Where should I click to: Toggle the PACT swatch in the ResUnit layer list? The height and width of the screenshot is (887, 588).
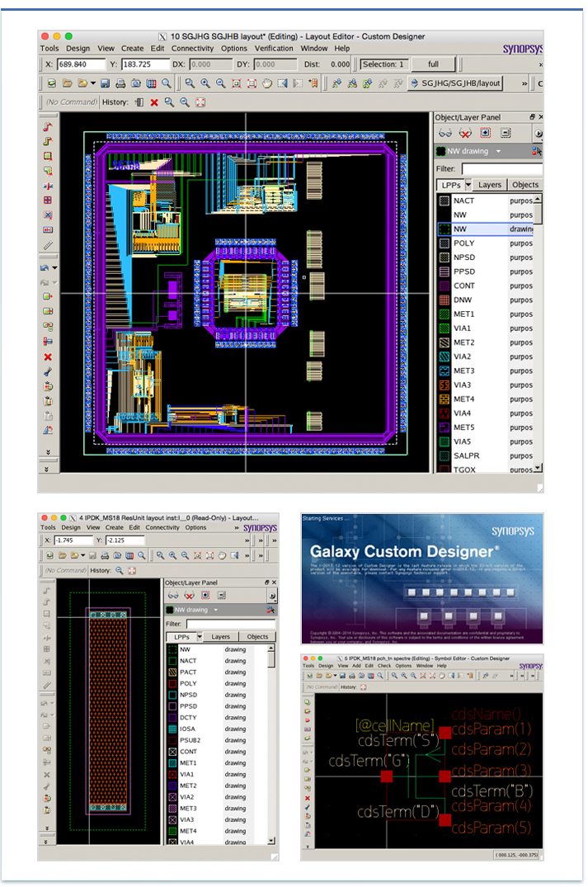[x=173, y=672]
